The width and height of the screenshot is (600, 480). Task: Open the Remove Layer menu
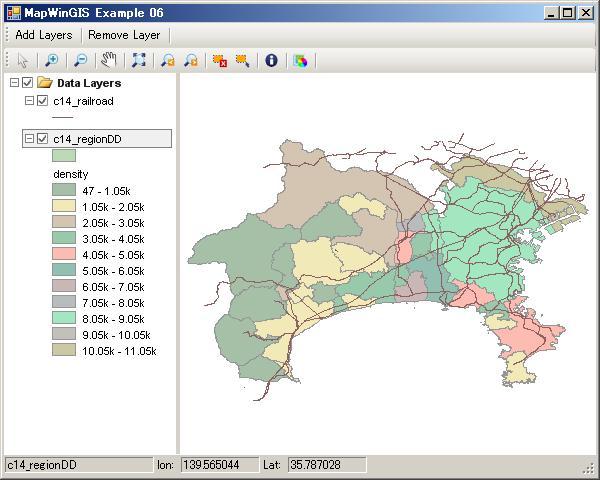click(124, 35)
